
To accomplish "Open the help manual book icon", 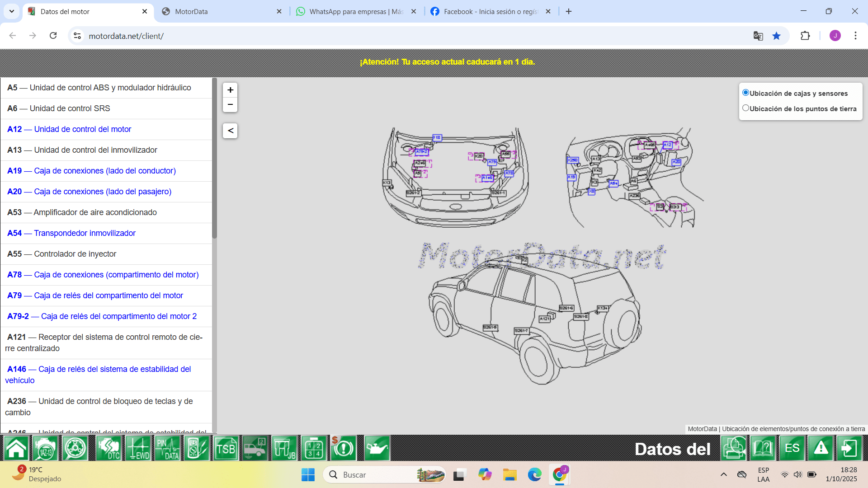I will [763, 448].
